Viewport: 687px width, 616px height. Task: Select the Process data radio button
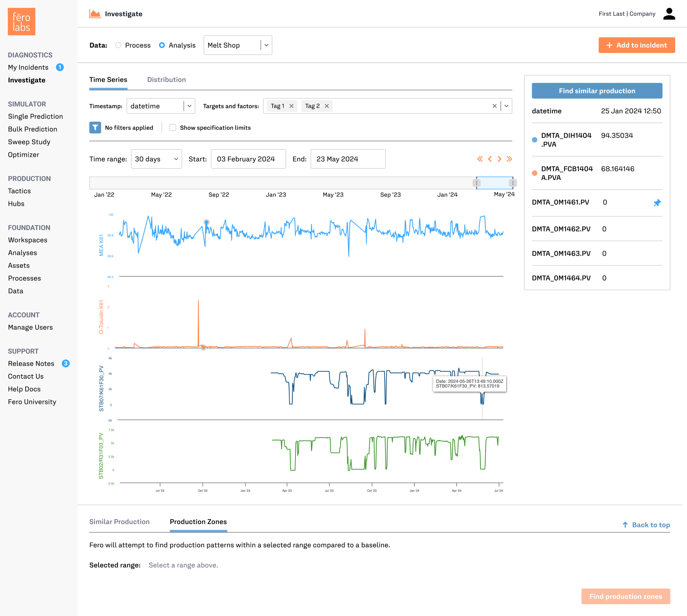118,45
